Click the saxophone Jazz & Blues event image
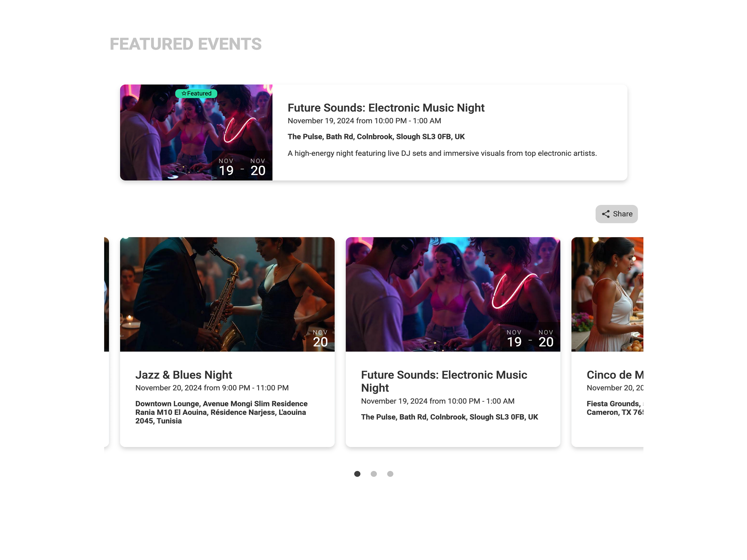Screen dimensions: 747x560 pyautogui.click(x=227, y=294)
